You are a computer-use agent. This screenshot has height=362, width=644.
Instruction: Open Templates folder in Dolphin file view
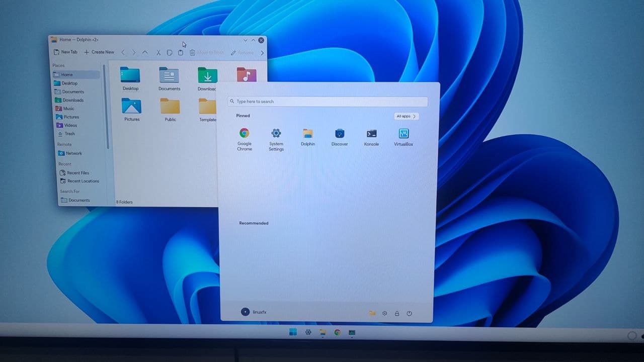pos(207,110)
